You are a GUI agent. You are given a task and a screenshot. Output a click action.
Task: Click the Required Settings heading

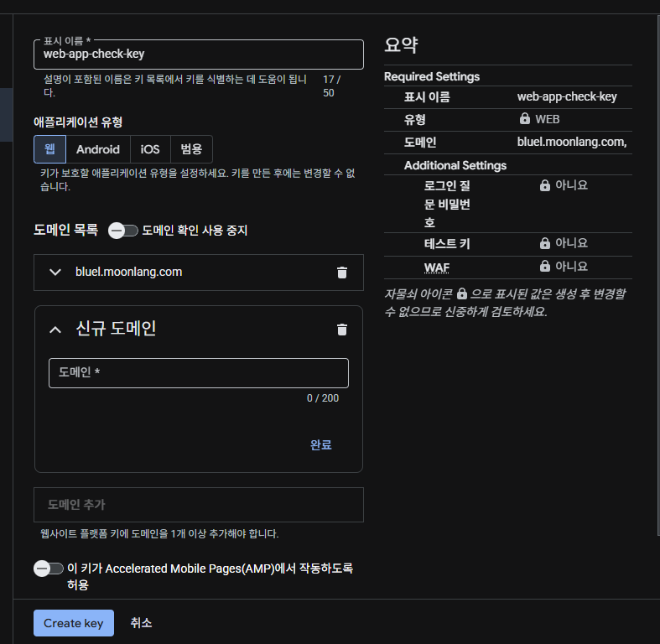coord(432,76)
